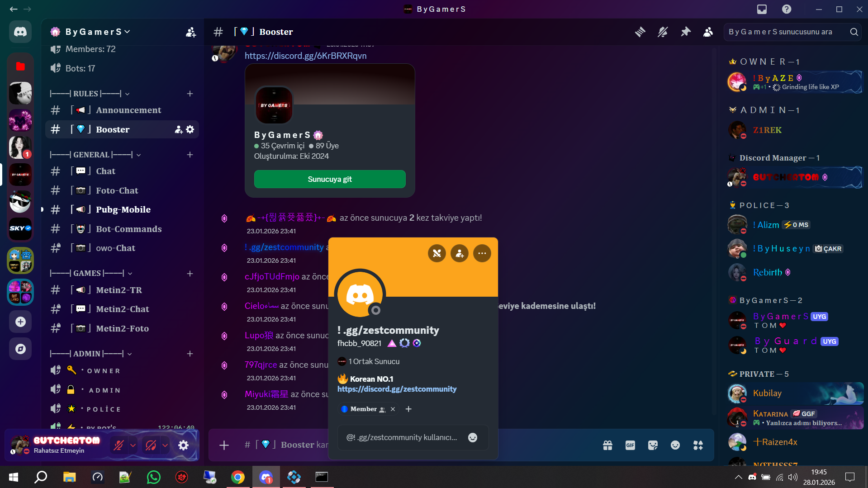The width and height of the screenshot is (868, 488).
Task: Open Booster channel settings gear
Action: tap(190, 129)
